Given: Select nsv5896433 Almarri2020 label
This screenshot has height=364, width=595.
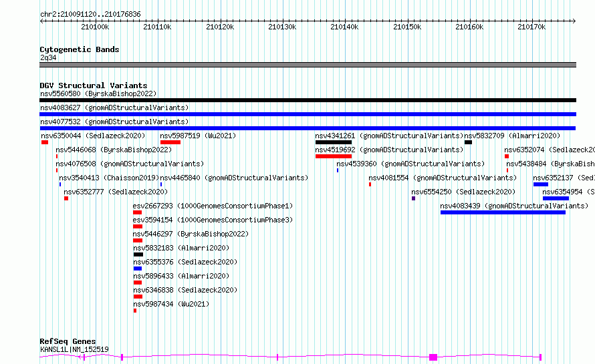Looking at the screenshot, I should coord(181,276).
